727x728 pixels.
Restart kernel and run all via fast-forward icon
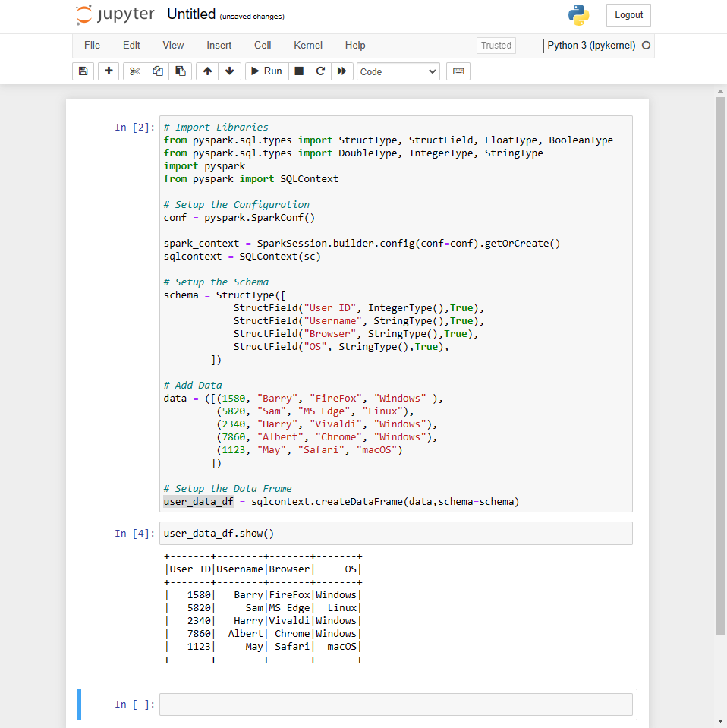tap(343, 71)
